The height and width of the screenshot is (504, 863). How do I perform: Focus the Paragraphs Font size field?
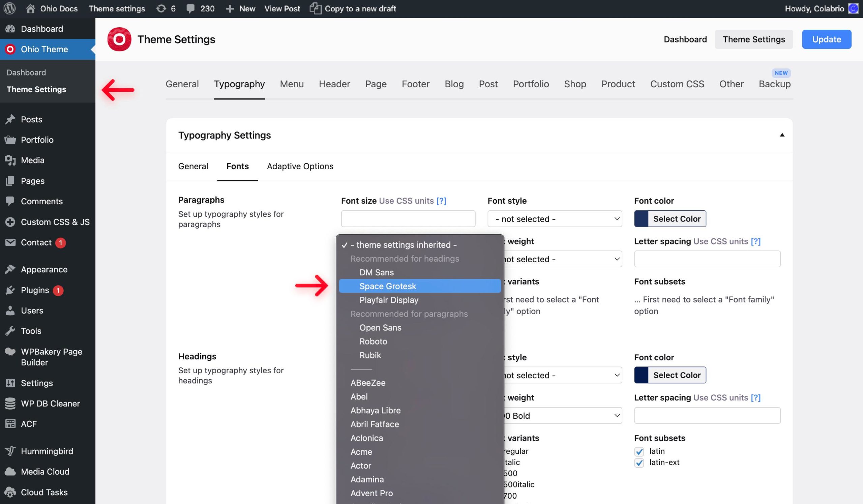(408, 219)
